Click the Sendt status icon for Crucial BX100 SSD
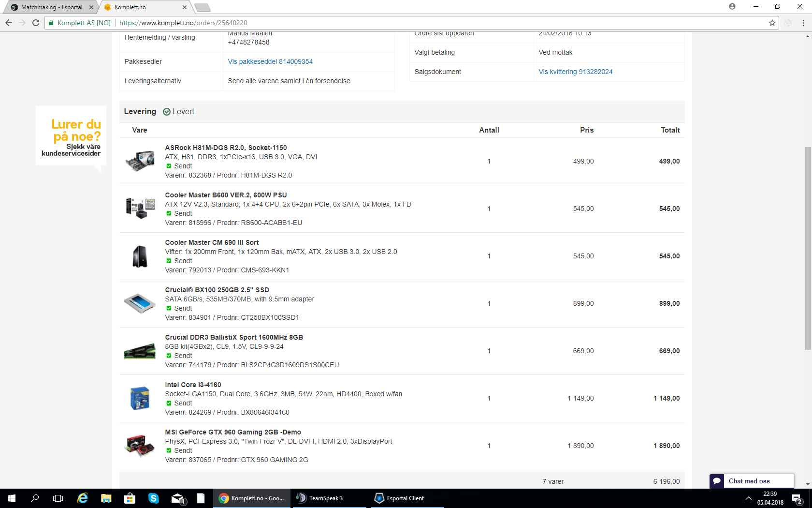This screenshot has height=508, width=812. 169,308
